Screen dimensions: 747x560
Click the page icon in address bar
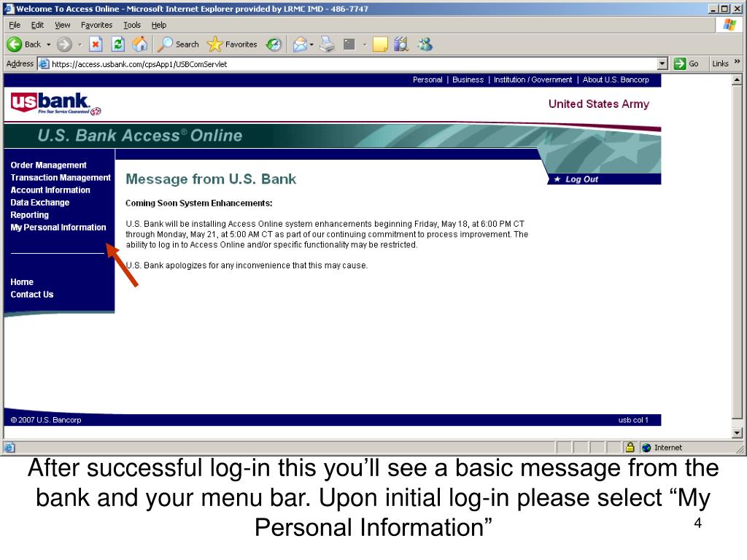coord(44,64)
